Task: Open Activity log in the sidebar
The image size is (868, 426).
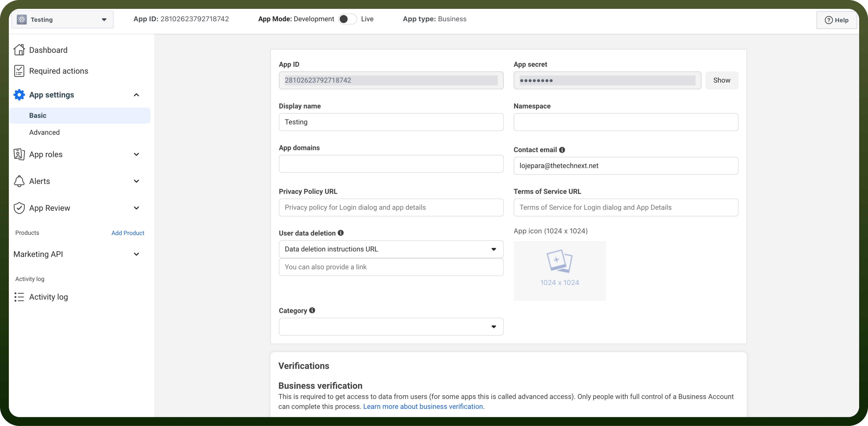Action: [48, 297]
